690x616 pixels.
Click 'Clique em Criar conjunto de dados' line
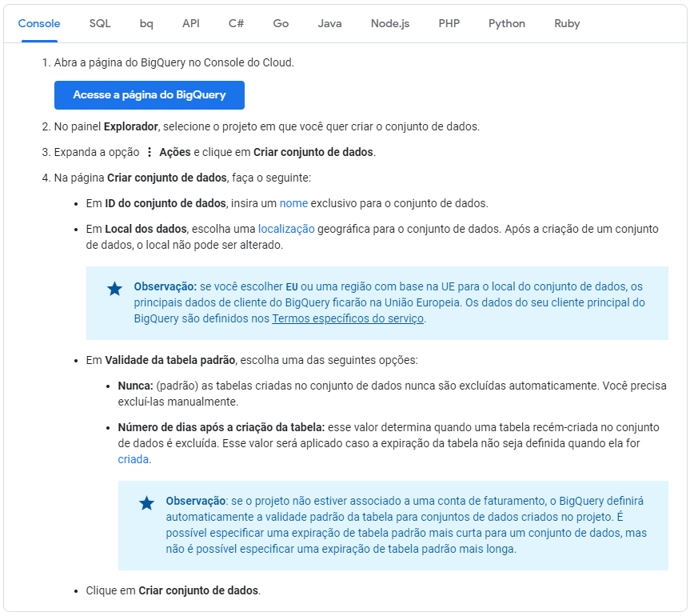click(173, 590)
